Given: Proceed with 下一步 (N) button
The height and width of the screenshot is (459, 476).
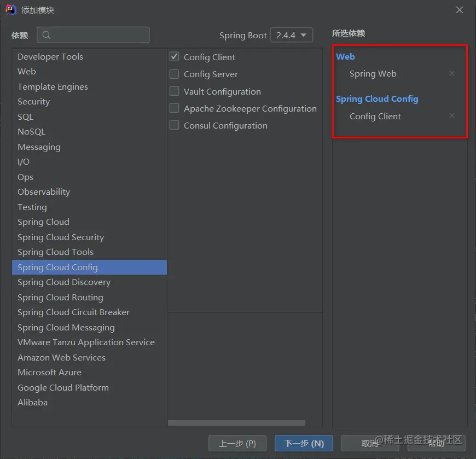Looking at the screenshot, I should click(304, 443).
